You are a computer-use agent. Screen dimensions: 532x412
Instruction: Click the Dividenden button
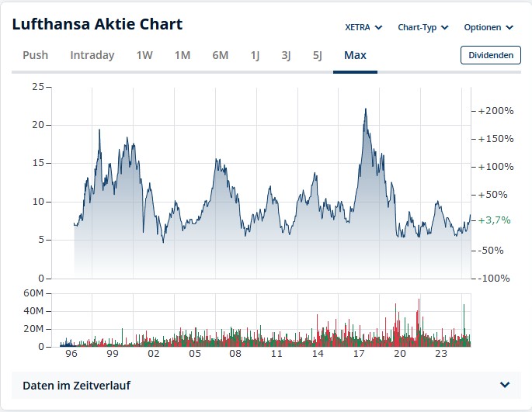[491, 55]
